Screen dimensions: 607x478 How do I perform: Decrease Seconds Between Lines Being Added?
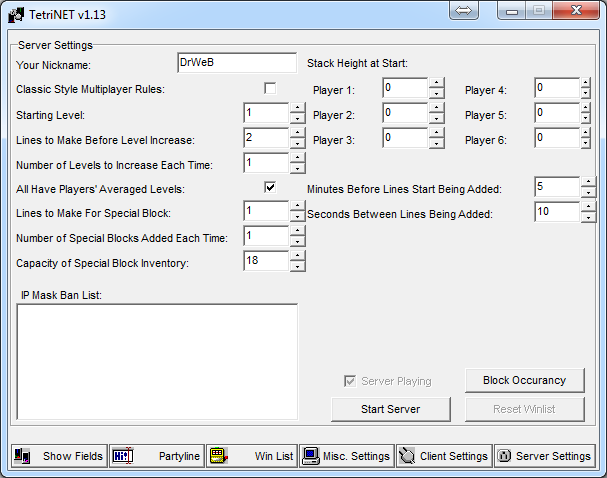588,218
